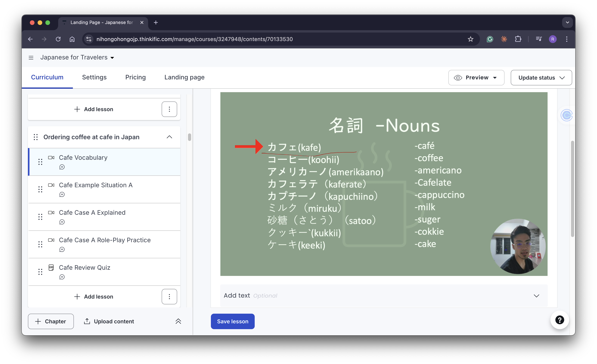Collapse the Ordering coffee at cafe chapter
Image resolution: width=597 pixels, height=364 pixels.
click(x=169, y=137)
